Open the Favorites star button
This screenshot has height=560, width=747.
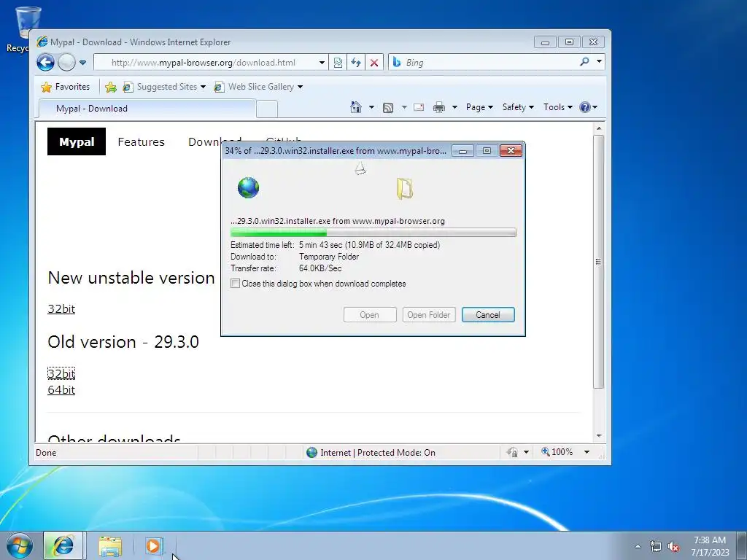coord(66,87)
